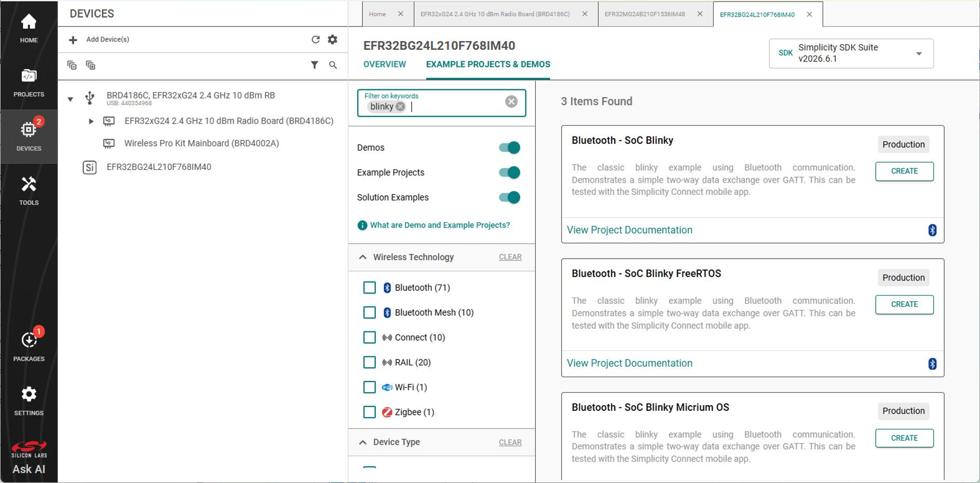980x483 pixels.
Task: Select the EFR32BG24L210F768IM40 editor tab
Action: click(757, 15)
